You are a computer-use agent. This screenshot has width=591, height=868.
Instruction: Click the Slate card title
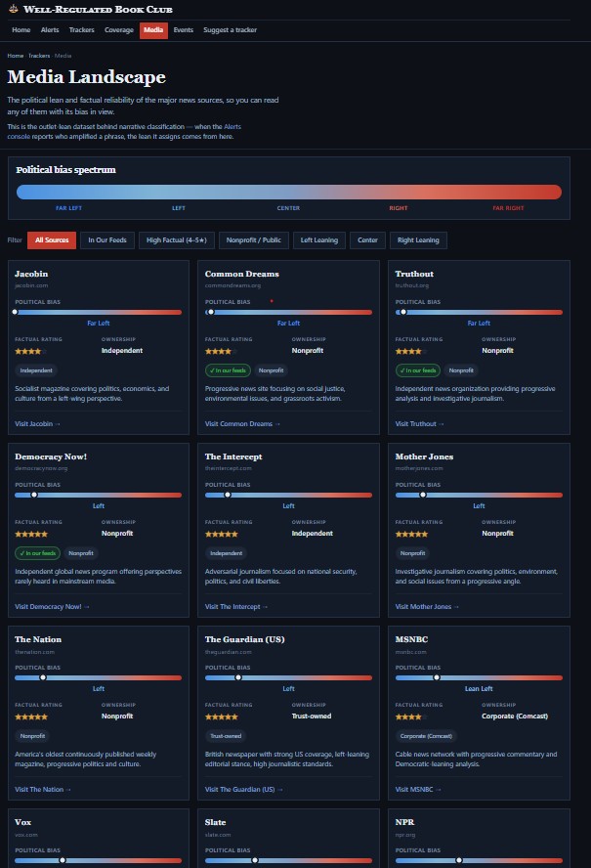tap(215, 822)
